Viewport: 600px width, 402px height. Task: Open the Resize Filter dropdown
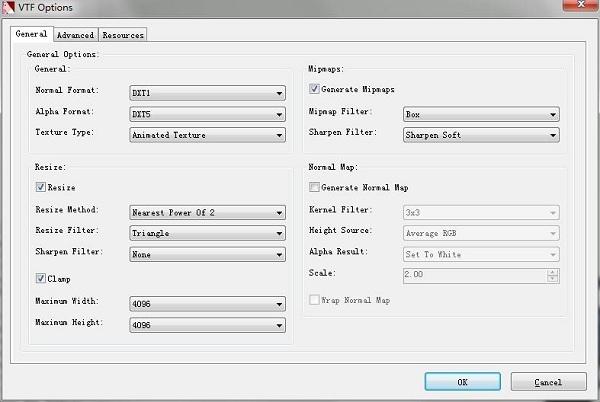[x=207, y=233]
